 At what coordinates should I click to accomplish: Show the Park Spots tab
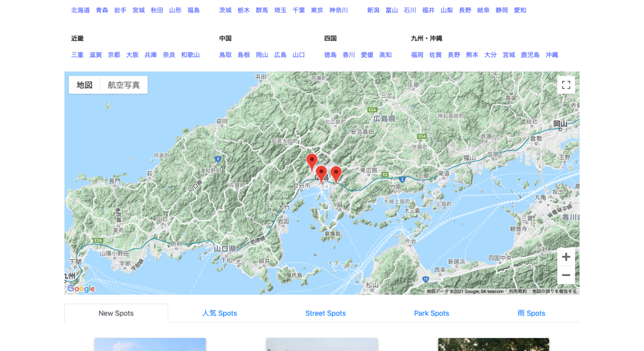431,313
